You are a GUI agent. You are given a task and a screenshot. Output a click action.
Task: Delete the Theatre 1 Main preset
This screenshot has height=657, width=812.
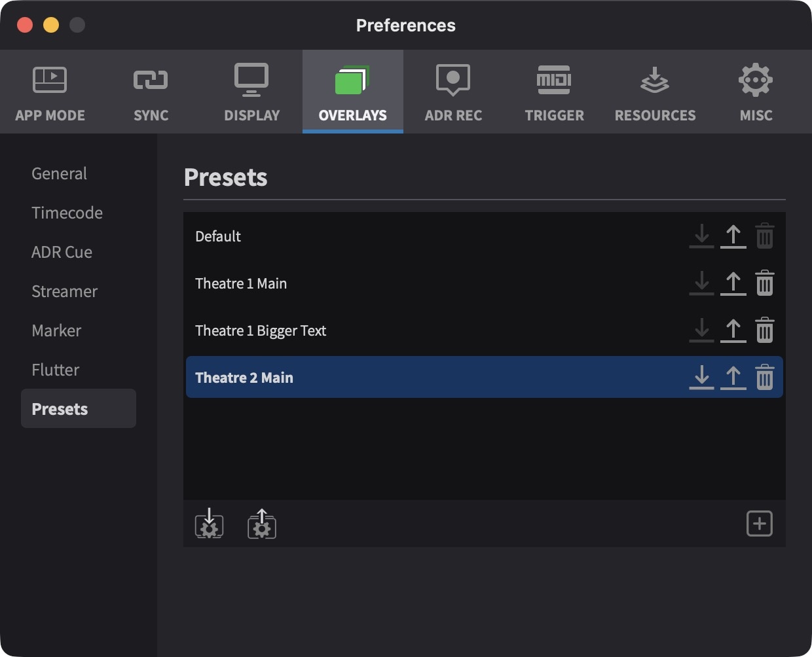[x=765, y=283]
